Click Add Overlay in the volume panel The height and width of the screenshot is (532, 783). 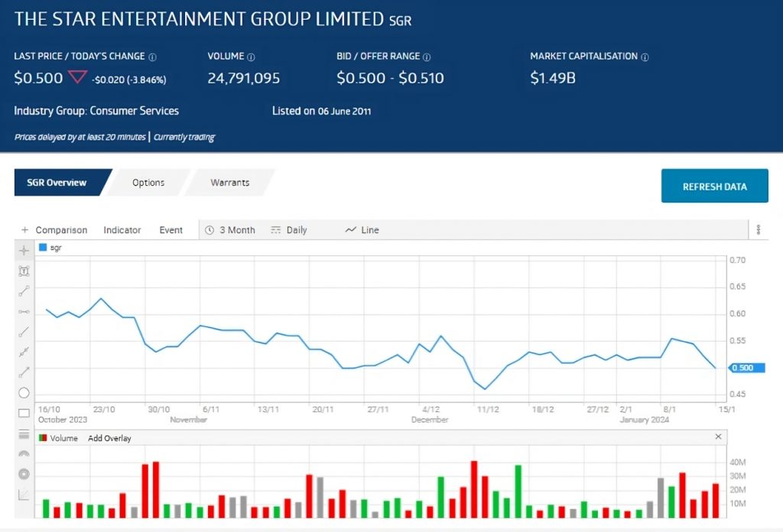tap(109, 438)
